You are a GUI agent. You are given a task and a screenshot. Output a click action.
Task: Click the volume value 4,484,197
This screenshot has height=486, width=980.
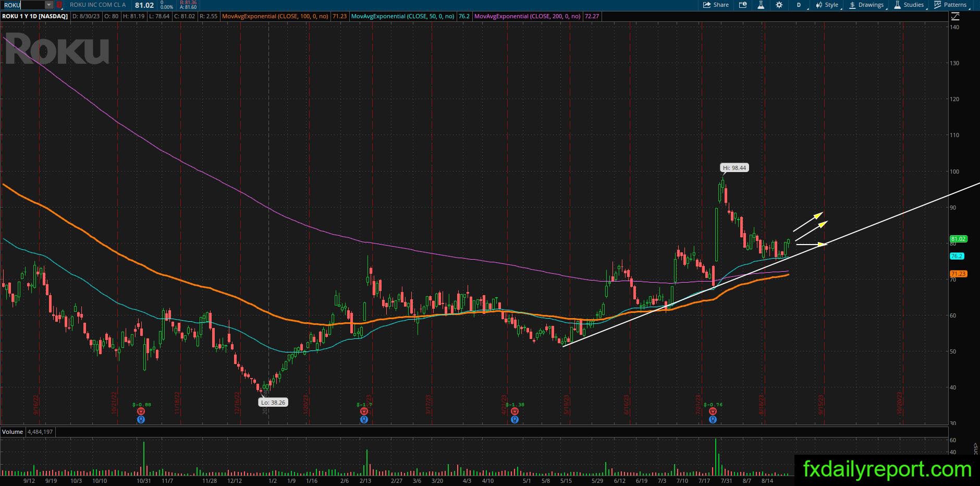pos(40,432)
